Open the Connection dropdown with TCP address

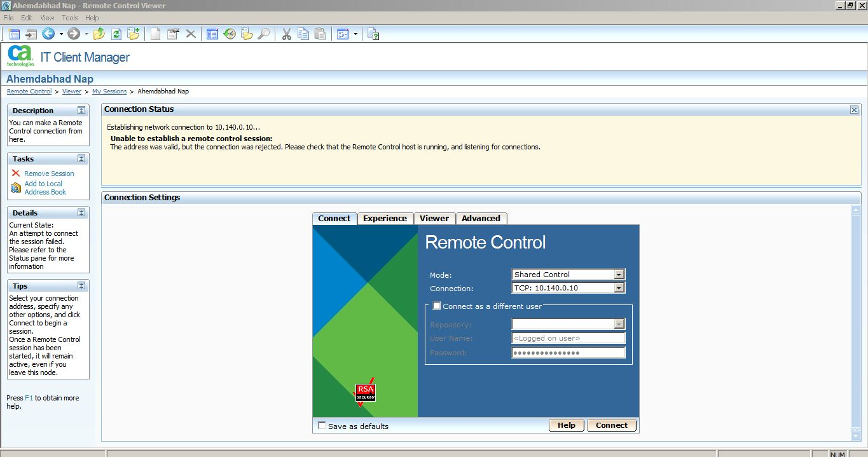coord(619,288)
